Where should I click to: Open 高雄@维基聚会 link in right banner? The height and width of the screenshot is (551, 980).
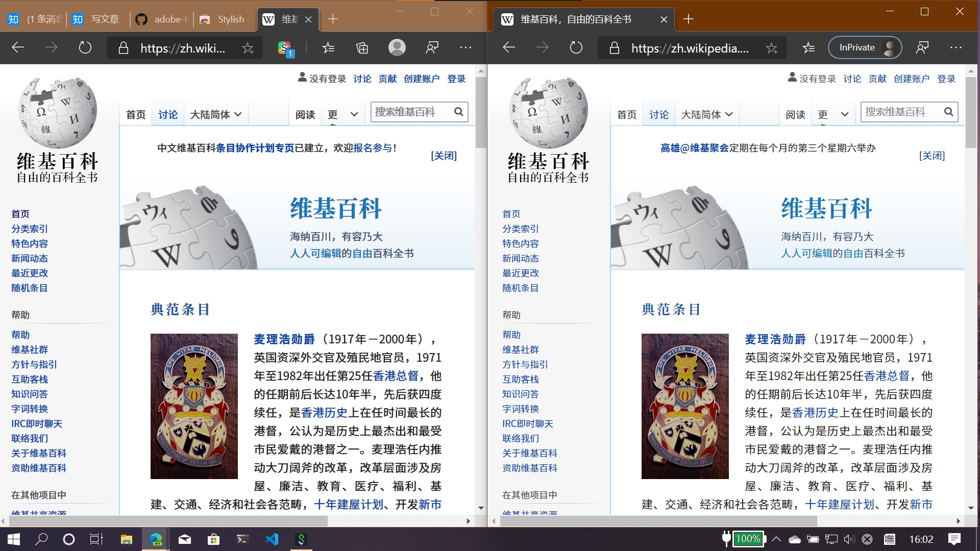pyautogui.click(x=695, y=148)
